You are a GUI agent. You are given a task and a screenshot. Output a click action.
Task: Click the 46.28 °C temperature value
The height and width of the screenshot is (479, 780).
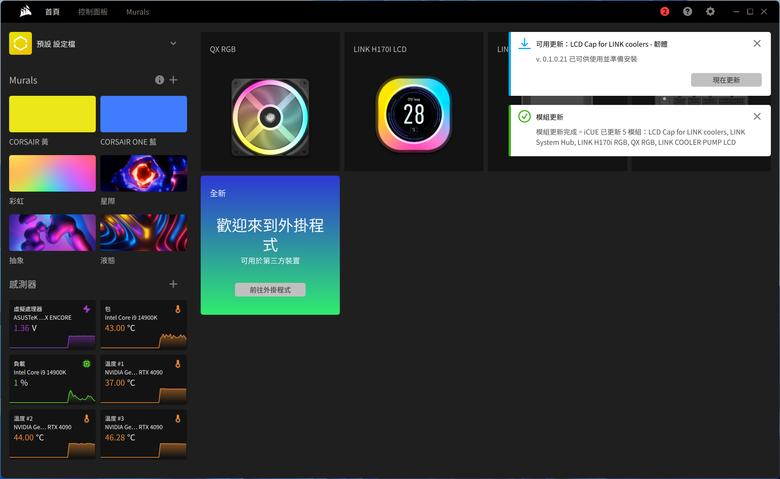point(119,438)
